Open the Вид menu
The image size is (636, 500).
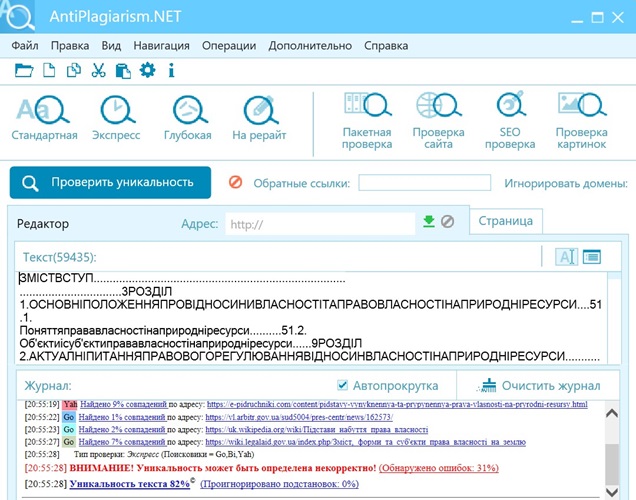[x=111, y=45]
